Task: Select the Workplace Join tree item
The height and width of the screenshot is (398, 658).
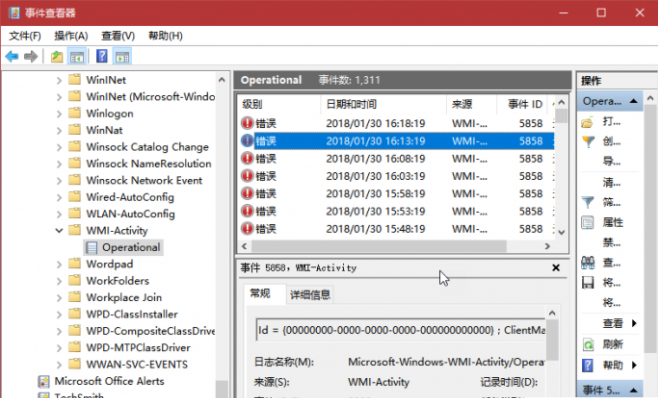Action: [124, 297]
